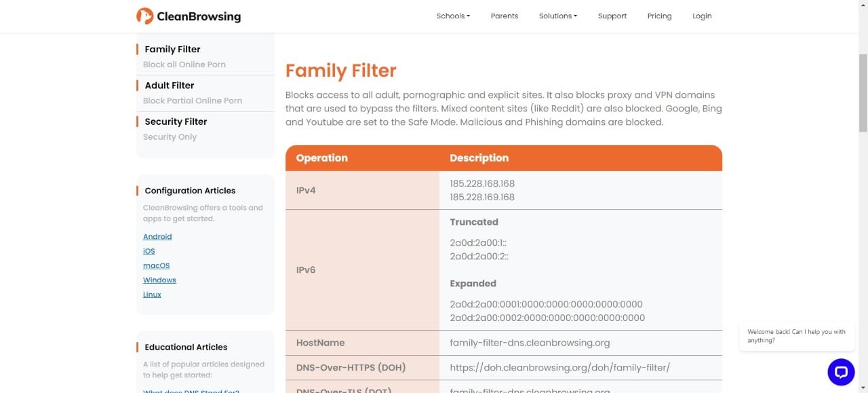Select Family Filter in the sidebar

pyautogui.click(x=172, y=50)
